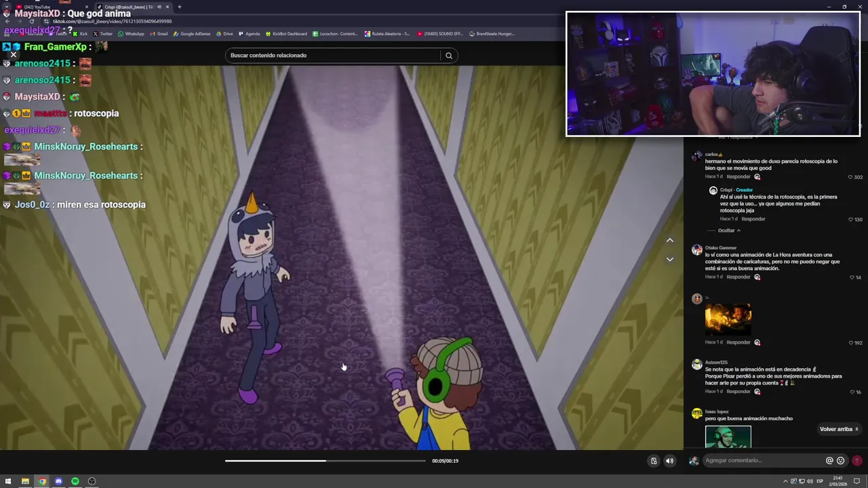Click the 'Volver arriba' button

tap(839, 429)
